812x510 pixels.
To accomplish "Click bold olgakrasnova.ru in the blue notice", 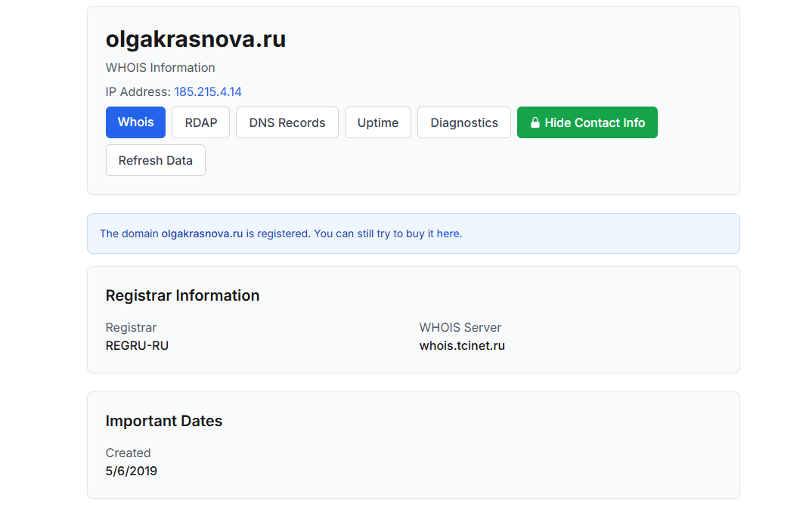I will pos(202,233).
